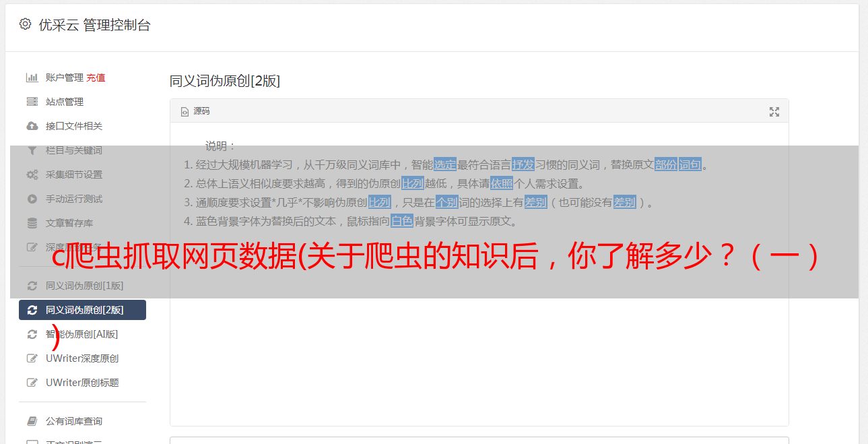Open 账户管理 bar chart icon

[32, 77]
